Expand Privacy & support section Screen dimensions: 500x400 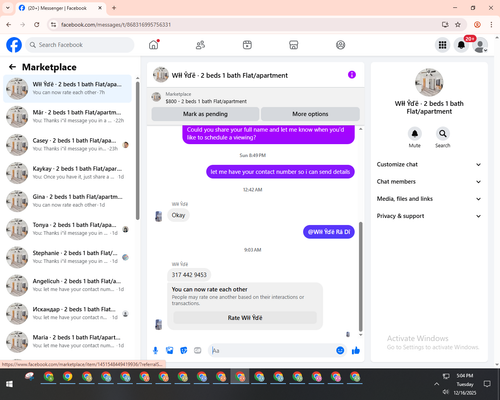pos(429,216)
